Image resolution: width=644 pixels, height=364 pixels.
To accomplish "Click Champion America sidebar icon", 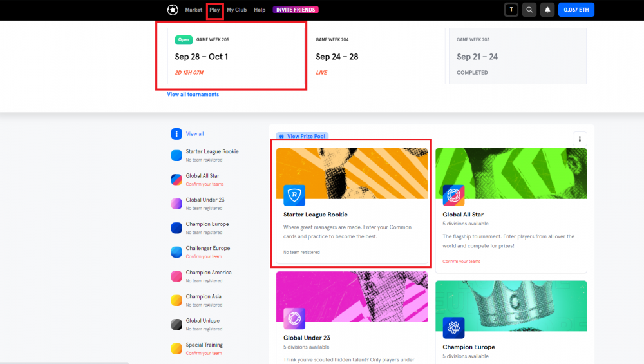I will (x=176, y=276).
